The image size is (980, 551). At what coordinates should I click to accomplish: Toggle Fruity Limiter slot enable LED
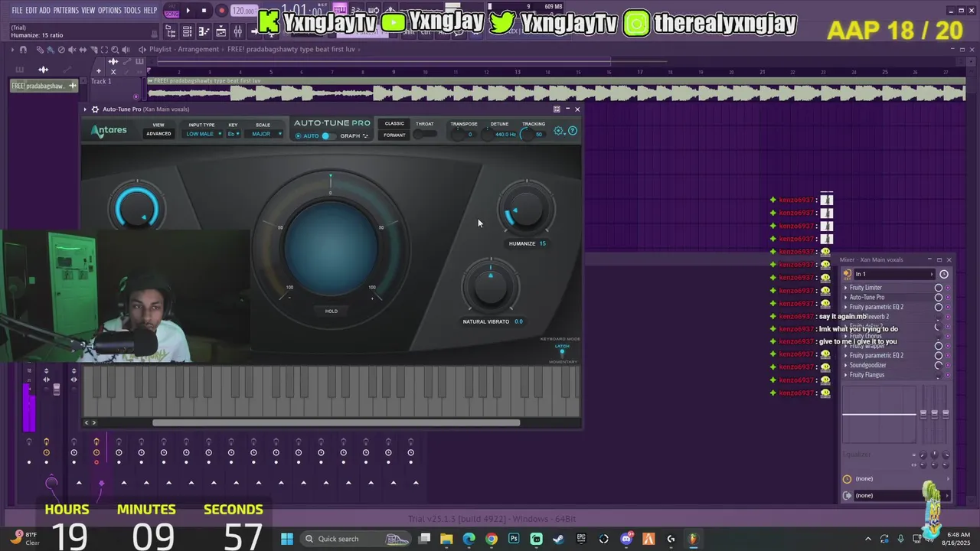point(948,288)
